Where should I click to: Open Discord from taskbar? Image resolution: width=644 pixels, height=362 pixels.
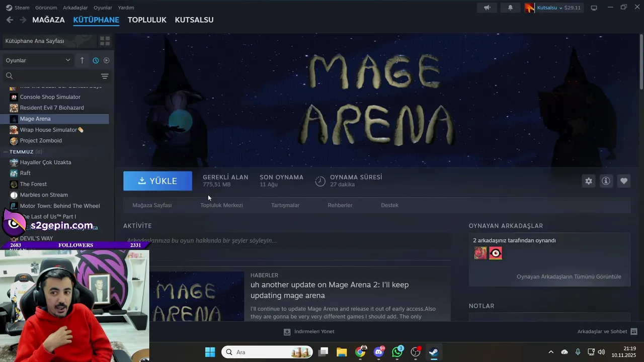[379, 352]
